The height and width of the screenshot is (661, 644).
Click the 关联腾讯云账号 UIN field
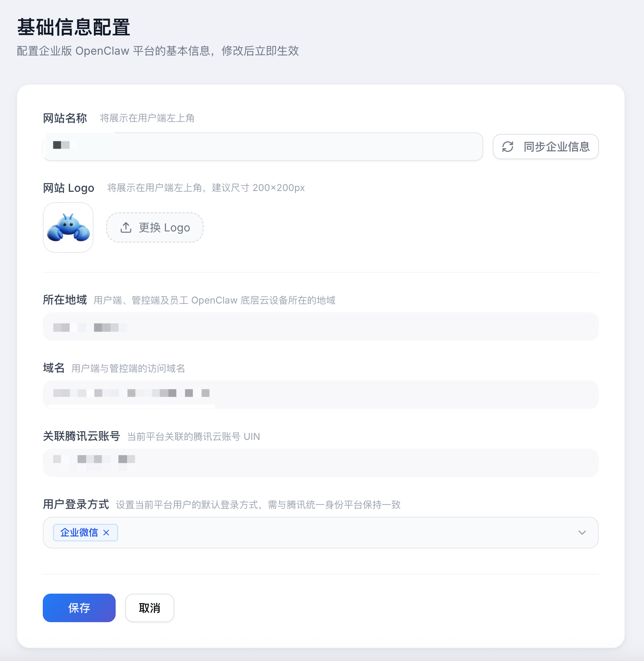point(321,463)
